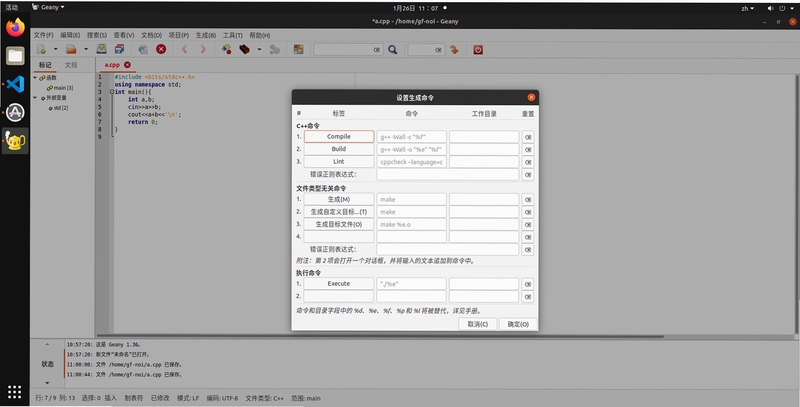800x407 pixels.
Task: Click the Lint label button in dialog
Action: (339, 162)
